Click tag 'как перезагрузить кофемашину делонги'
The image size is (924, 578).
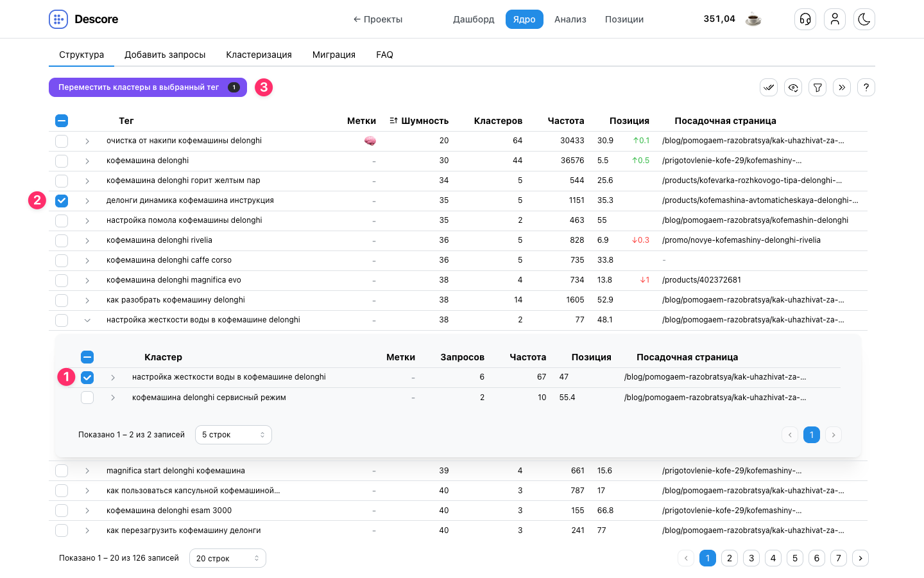click(184, 530)
